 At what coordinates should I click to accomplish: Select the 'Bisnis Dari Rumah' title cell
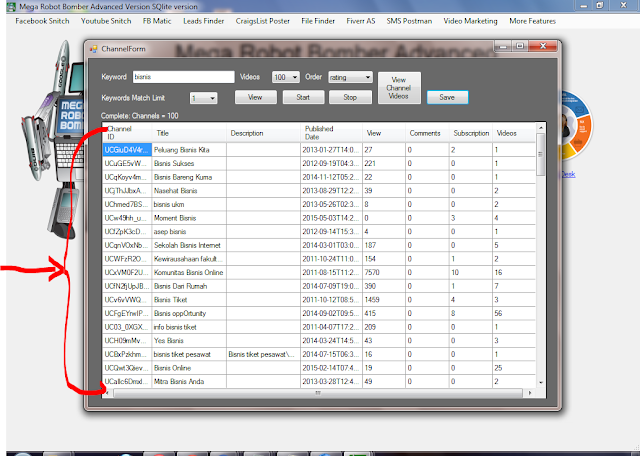point(189,286)
